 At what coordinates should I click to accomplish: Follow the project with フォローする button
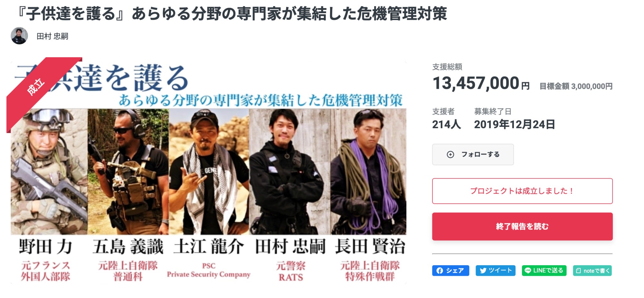tap(473, 154)
